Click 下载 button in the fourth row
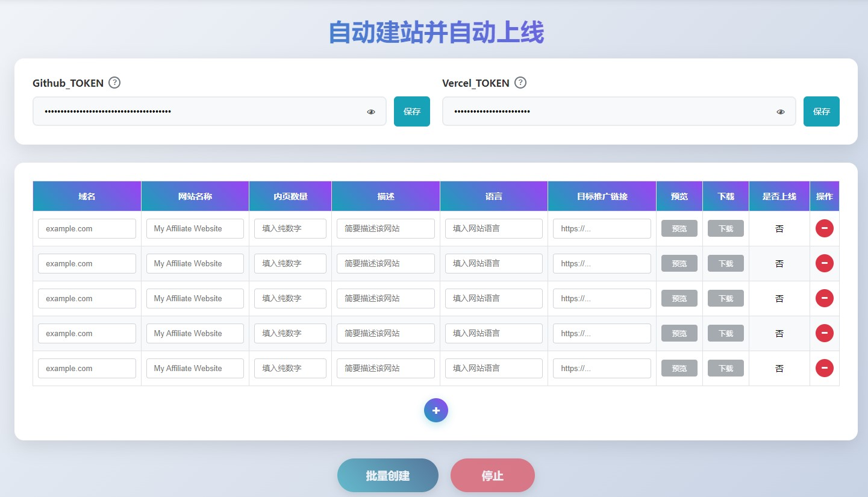Image resolution: width=868 pixels, height=497 pixels. point(726,333)
